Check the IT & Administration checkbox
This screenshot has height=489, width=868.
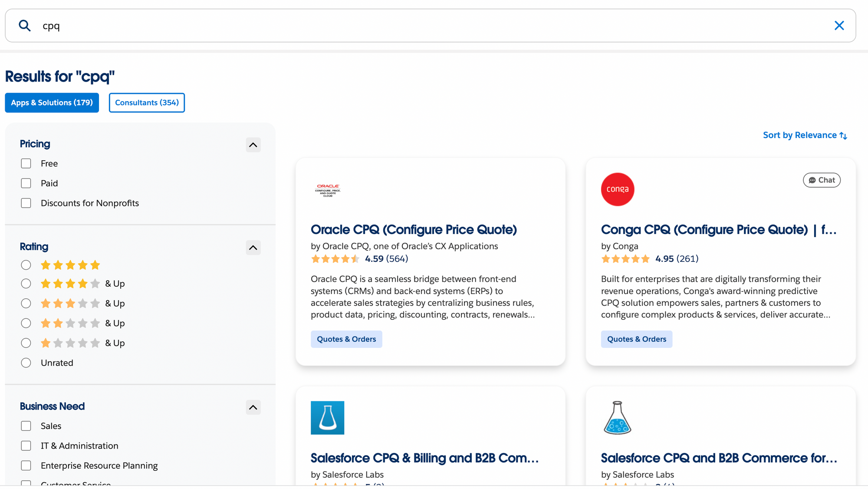[26, 446]
